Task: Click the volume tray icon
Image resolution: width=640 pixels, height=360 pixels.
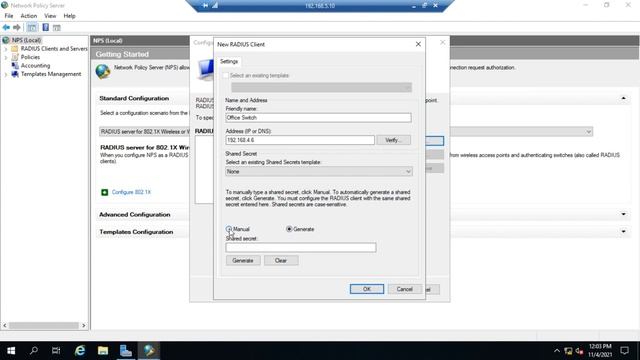Action: point(579,351)
